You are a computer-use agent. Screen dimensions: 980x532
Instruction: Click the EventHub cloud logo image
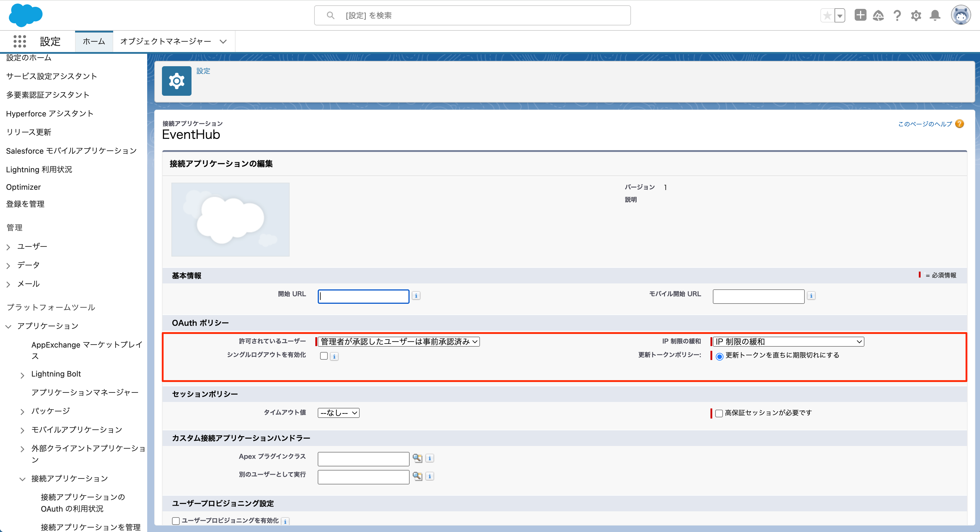click(230, 220)
